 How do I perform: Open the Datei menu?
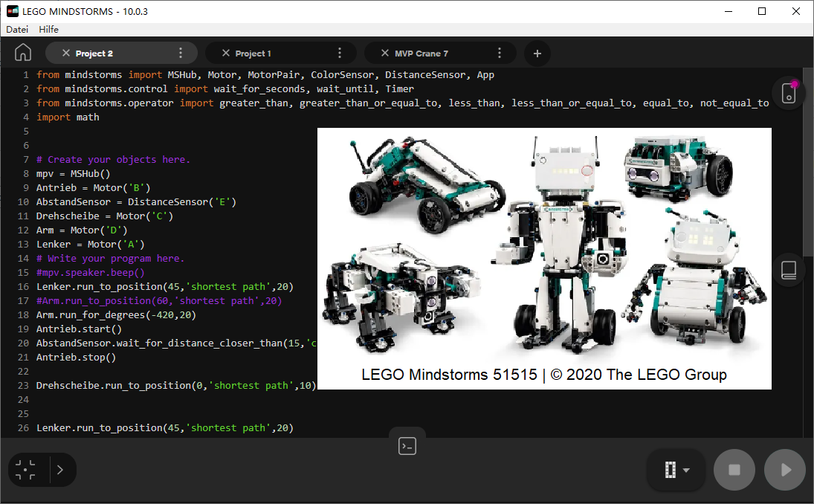16,29
